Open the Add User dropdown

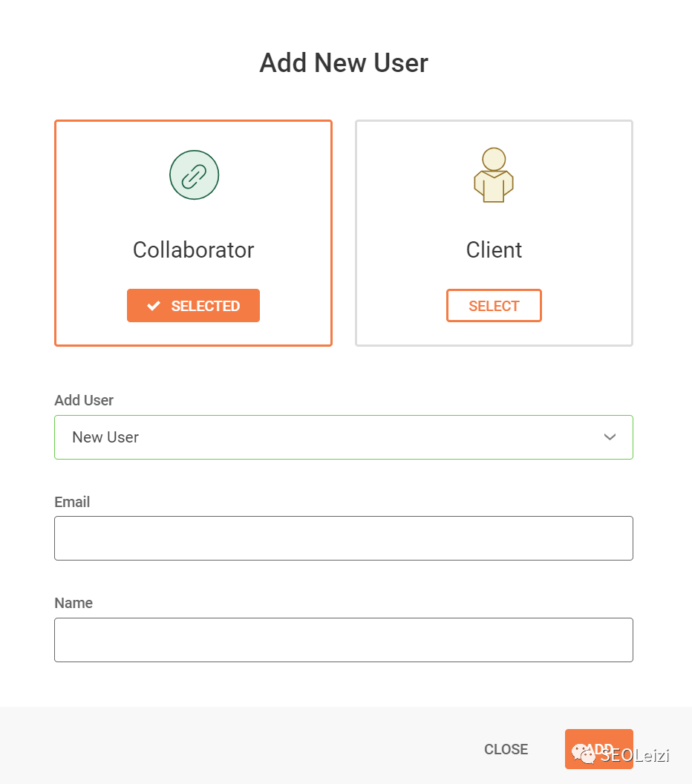click(344, 437)
